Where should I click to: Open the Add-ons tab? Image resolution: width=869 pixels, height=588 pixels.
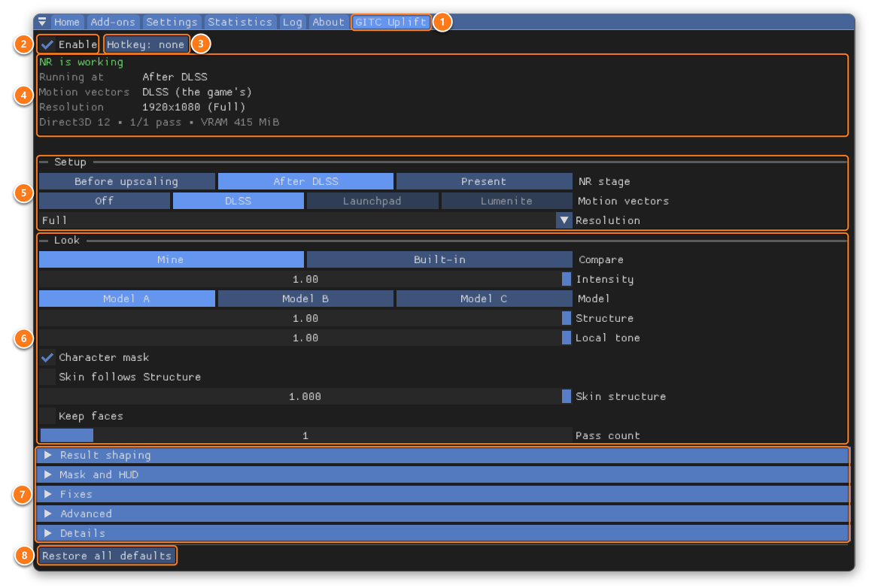[x=113, y=22]
